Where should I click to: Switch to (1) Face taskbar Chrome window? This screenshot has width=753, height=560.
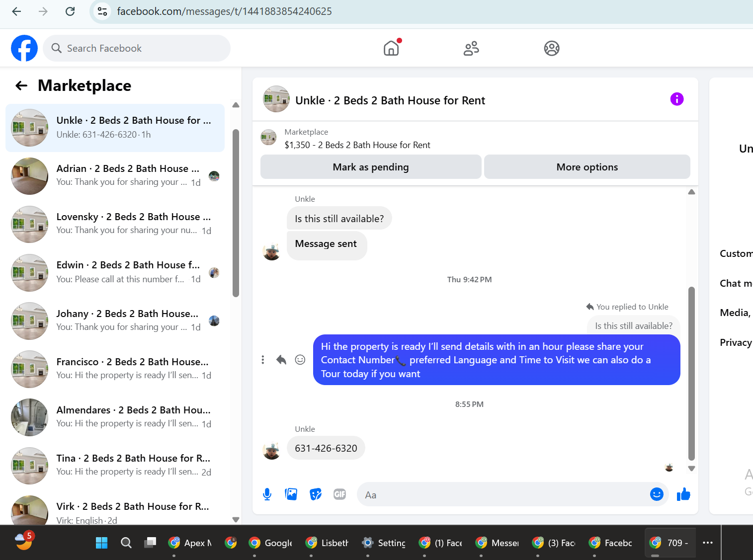pos(440,543)
